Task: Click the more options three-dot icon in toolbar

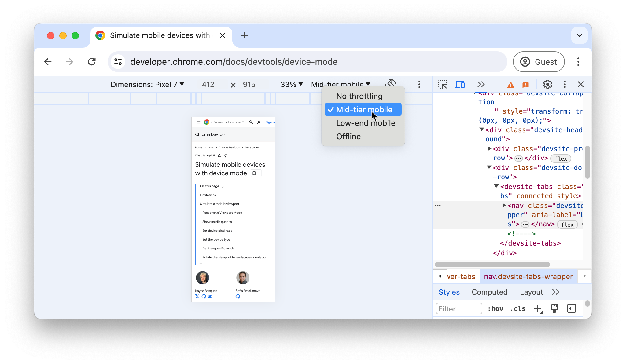Action: pyautogui.click(x=419, y=85)
